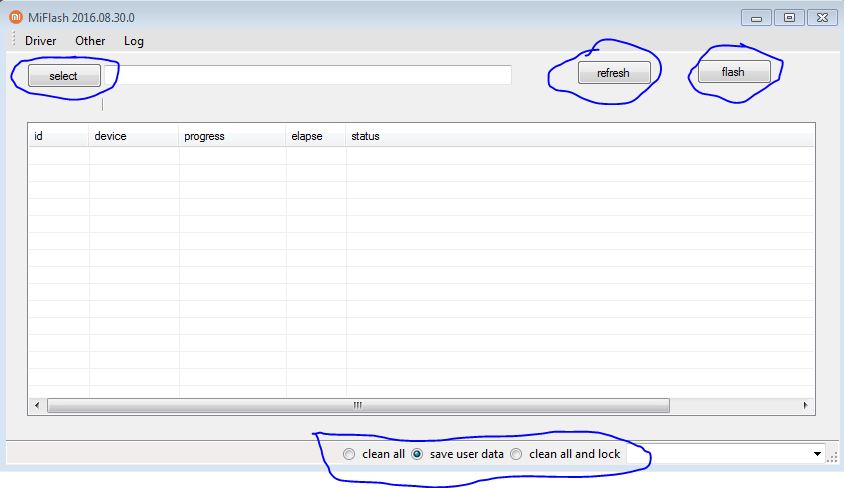Click the horizontal scrollbar left arrow
The width and height of the screenshot is (844, 488).
[x=37, y=405]
